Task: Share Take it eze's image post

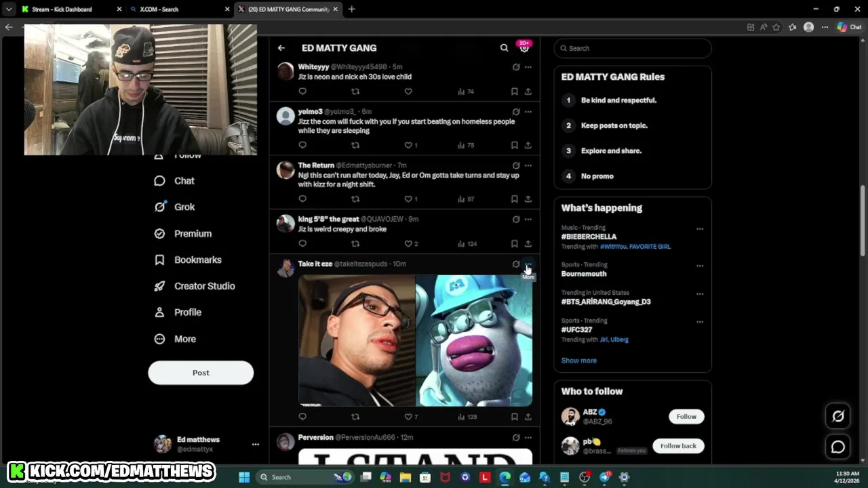Action: pyautogui.click(x=528, y=417)
